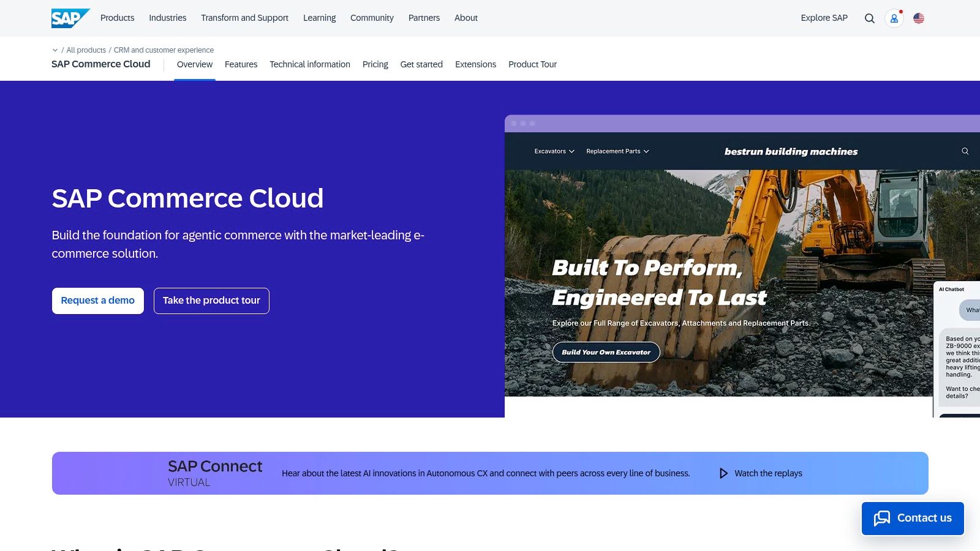Viewport: 980px width, 551px height.
Task: Open the Community menu
Action: 372,18
